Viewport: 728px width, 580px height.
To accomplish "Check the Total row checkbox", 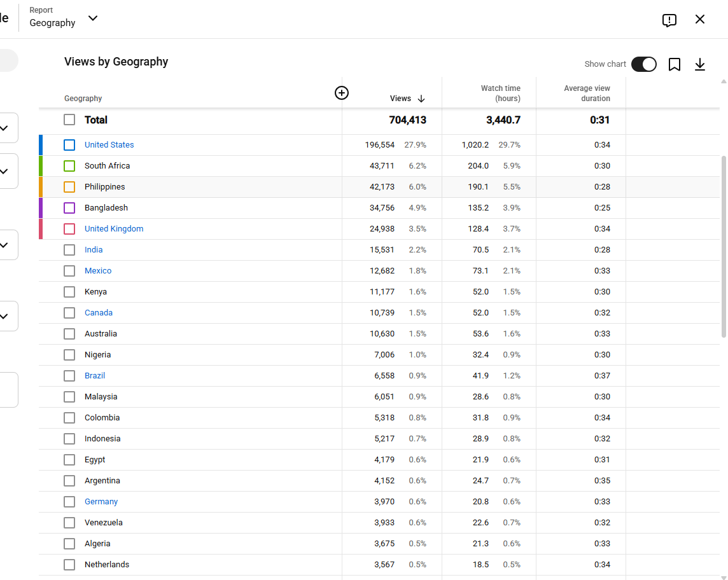I will tap(69, 120).
